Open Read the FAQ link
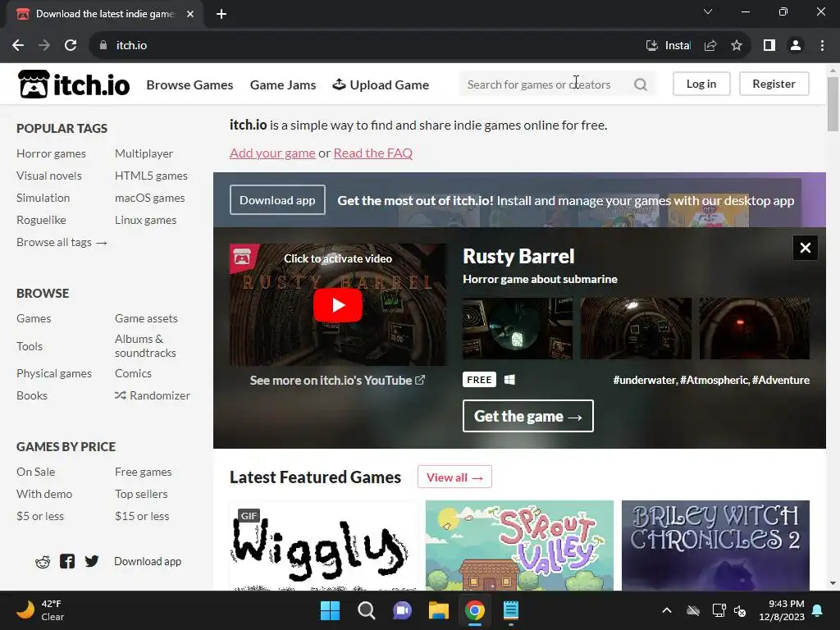840x630 pixels. [373, 153]
